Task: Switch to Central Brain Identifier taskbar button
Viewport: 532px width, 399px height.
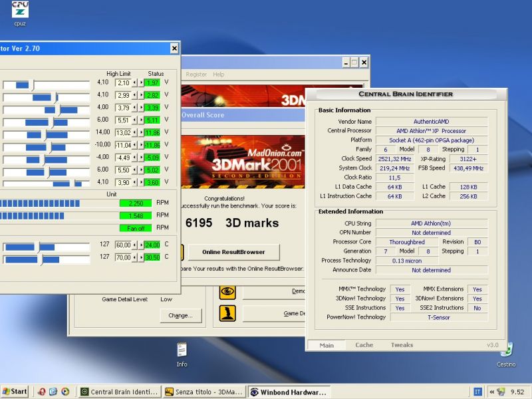Action: (120, 392)
